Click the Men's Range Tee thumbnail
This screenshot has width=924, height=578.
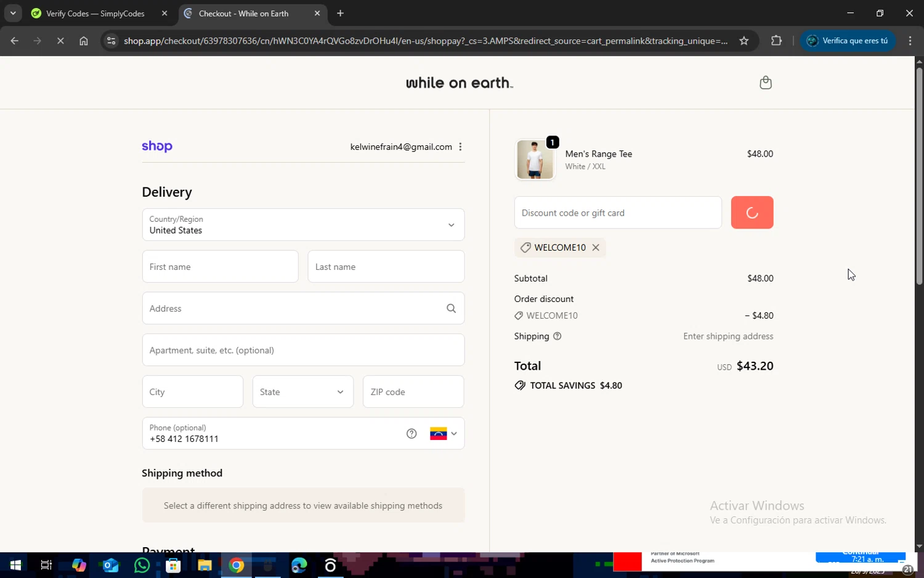pyautogui.click(x=535, y=160)
